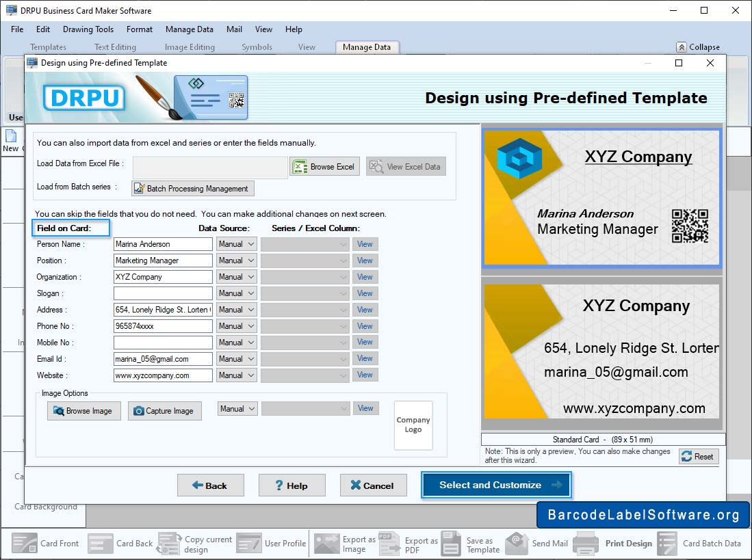The width and height of the screenshot is (752, 560).
Task: Select the back card preview thumbnail
Action: pos(602,351)
